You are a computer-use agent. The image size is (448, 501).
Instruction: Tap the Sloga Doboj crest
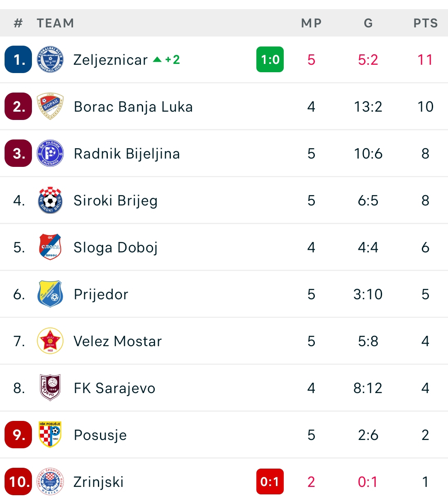(50, 247)
